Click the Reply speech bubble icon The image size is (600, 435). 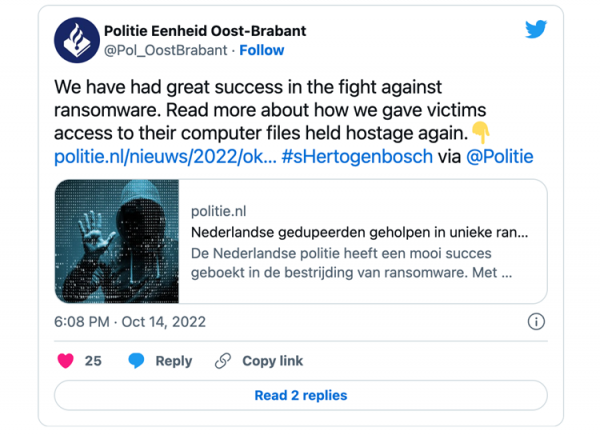click(136, 361)
